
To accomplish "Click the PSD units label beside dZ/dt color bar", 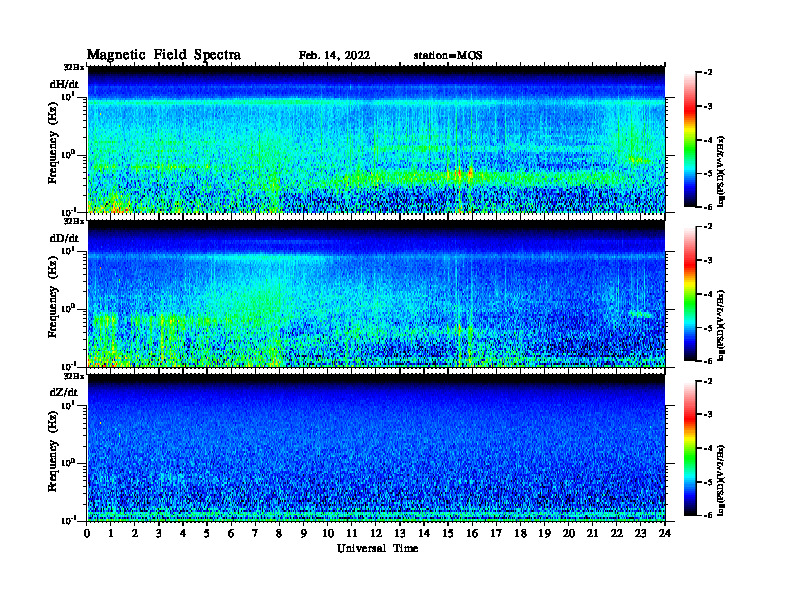I will [x=721, y=480].
